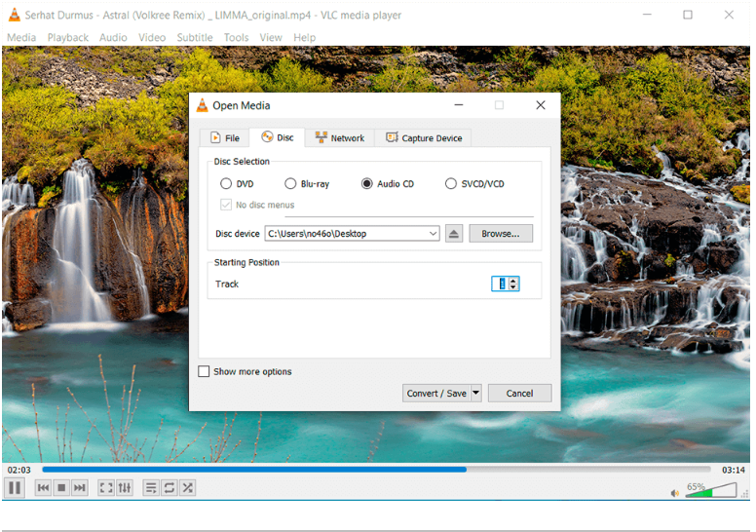Click elapsed time 02:03 label
The width and height of the screenshot is (756, 532).
19,470
